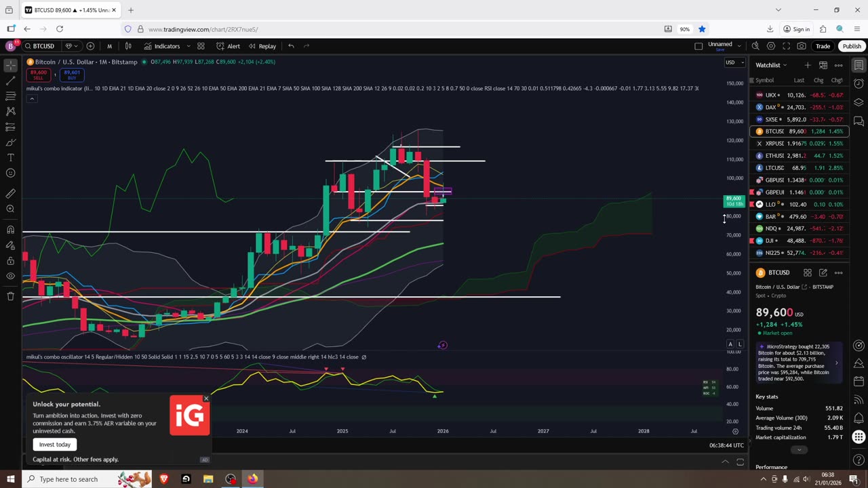The width and height of the screenshot is (868, 488).
Task: Open Brave browser from the taskbar
Action: (x=163, y=479)
